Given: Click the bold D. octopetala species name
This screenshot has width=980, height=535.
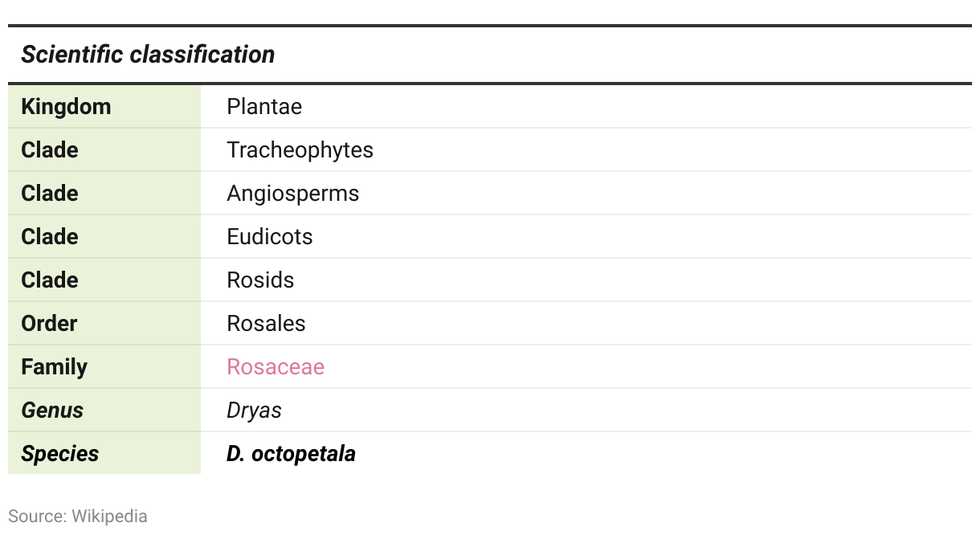Looking at the screenshot, I should point(291,454).
